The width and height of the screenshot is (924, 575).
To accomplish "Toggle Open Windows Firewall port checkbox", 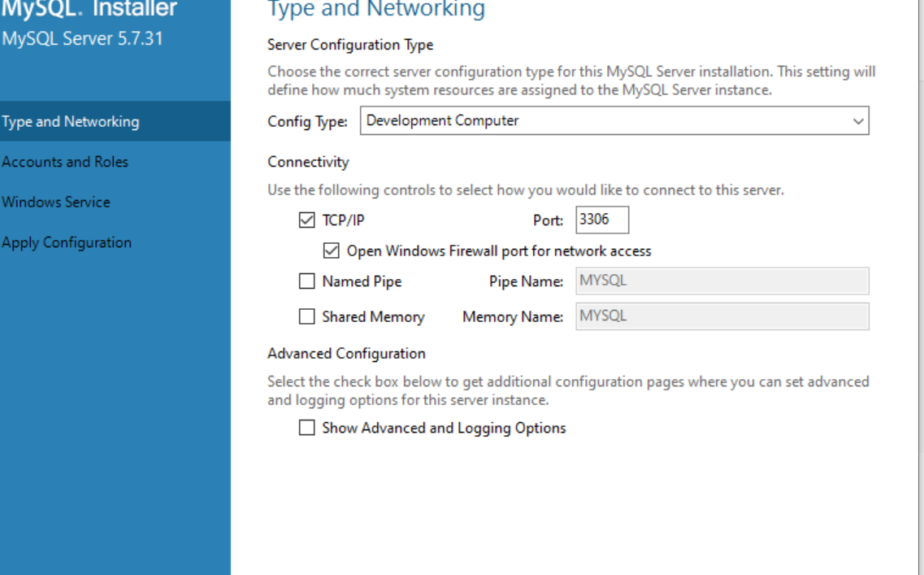I will (x=332, y=250).
